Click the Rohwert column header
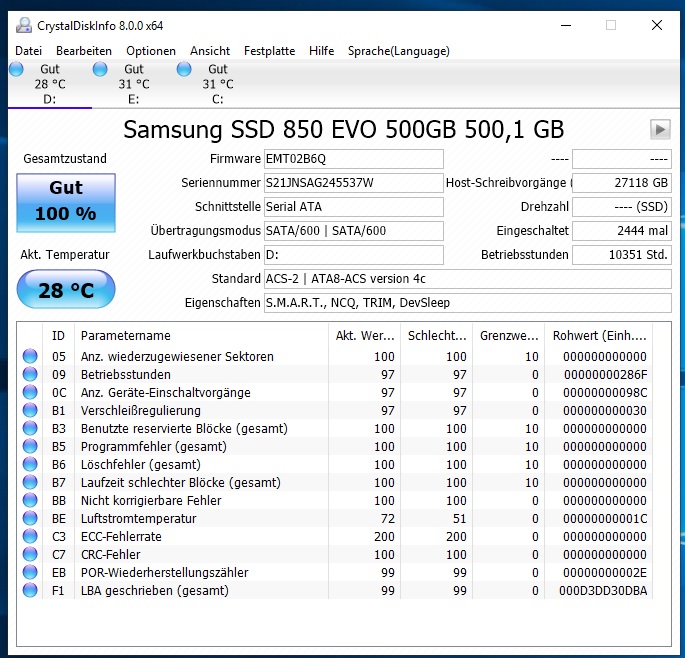This screenshot has height=658, width=685. [599, 336]
